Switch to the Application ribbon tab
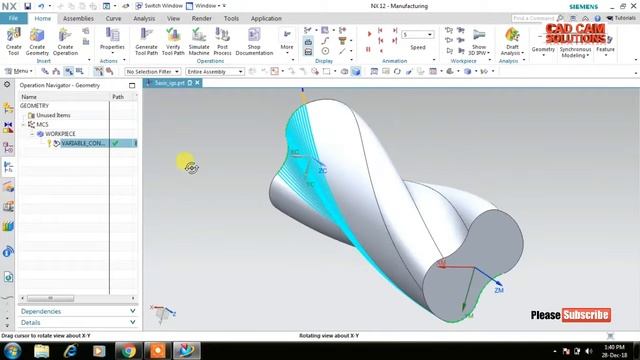This screenshot has width=640, height=360. point(266,18)
